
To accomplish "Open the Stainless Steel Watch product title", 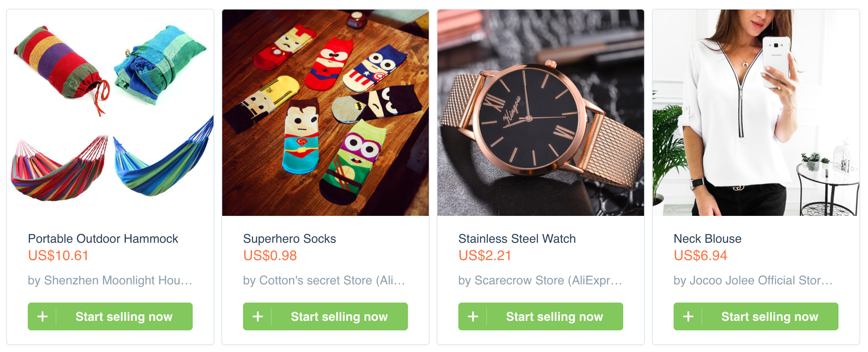I will [517, 238].
